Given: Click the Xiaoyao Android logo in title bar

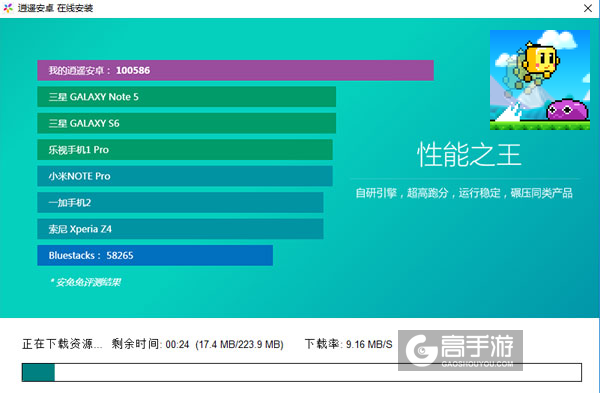Looking at the screenshot, I should [x=8, y=8].
